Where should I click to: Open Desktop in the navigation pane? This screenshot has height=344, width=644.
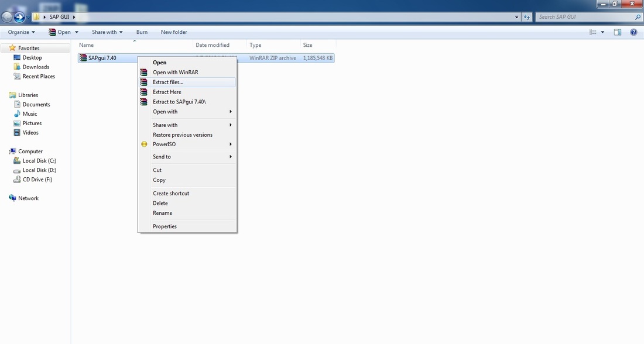pyautogui.click(x=32, y=57)
